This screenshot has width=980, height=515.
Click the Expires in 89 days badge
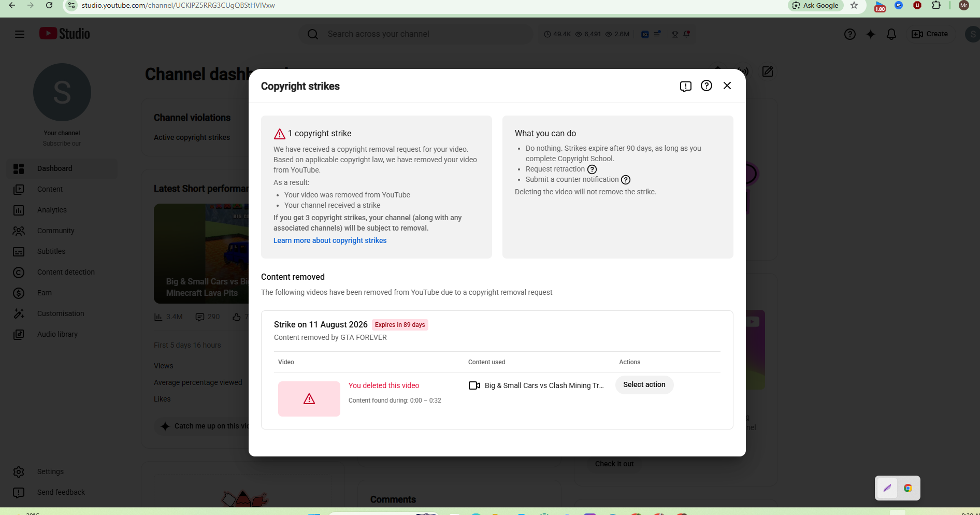point(400,325)
